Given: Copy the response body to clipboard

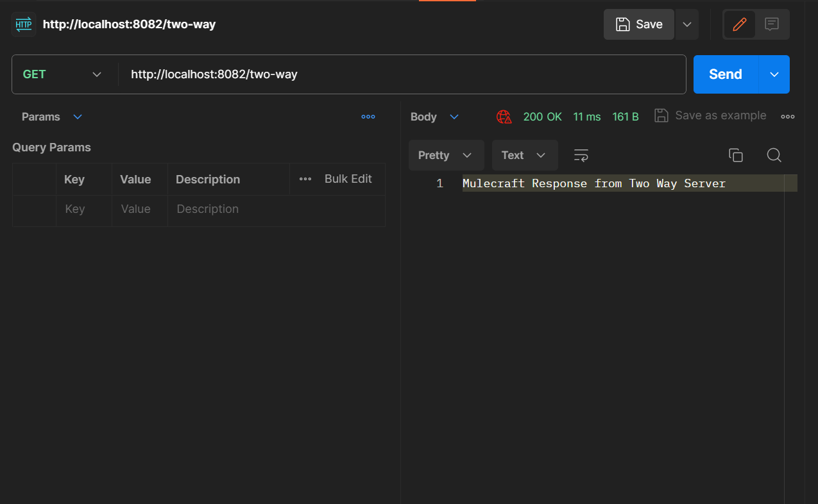Looking at the screenshot, I should click(735, 155).
